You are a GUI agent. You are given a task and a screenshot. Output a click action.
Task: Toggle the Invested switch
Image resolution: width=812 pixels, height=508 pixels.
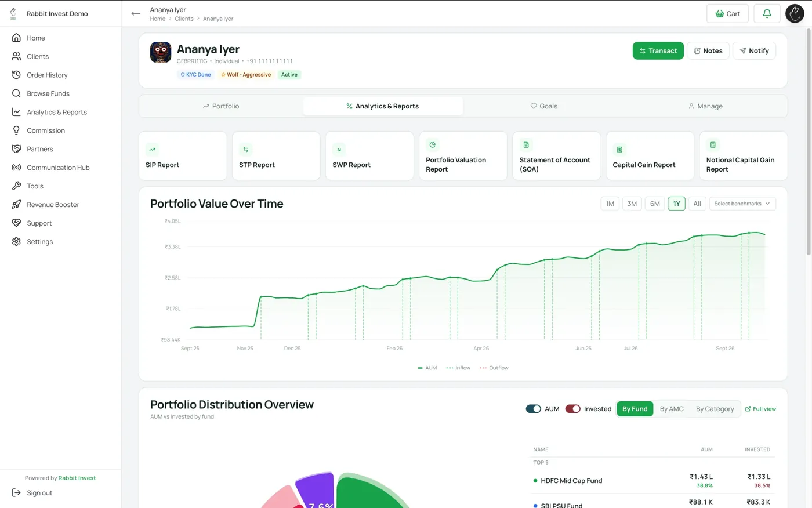(572, 409)
